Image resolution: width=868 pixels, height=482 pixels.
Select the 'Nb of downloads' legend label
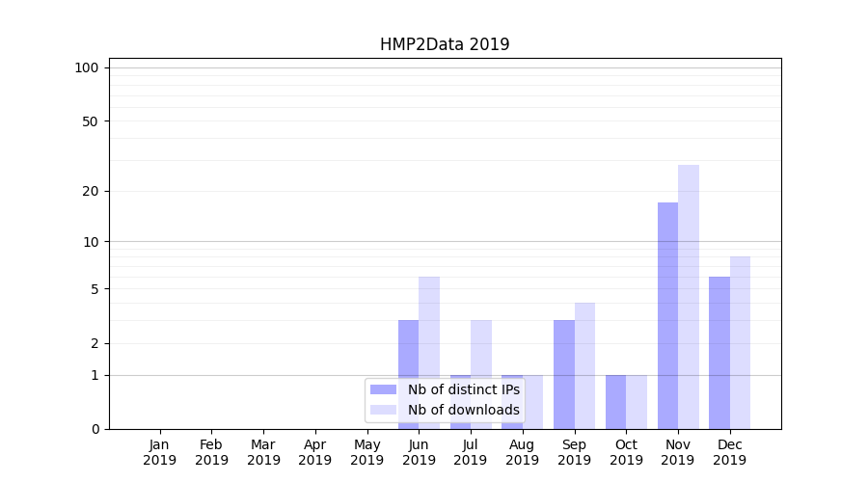coord(463,410)
